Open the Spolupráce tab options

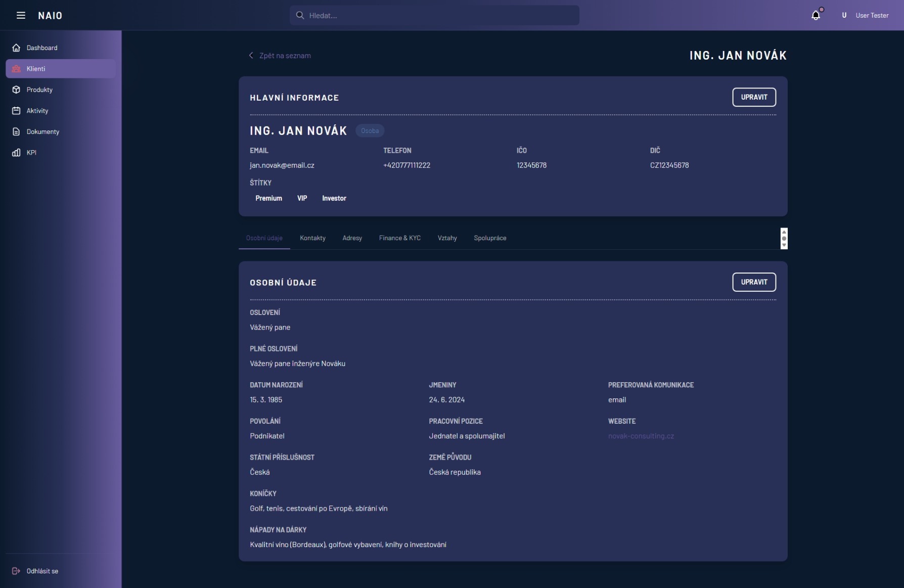click(x=489, y=238)
